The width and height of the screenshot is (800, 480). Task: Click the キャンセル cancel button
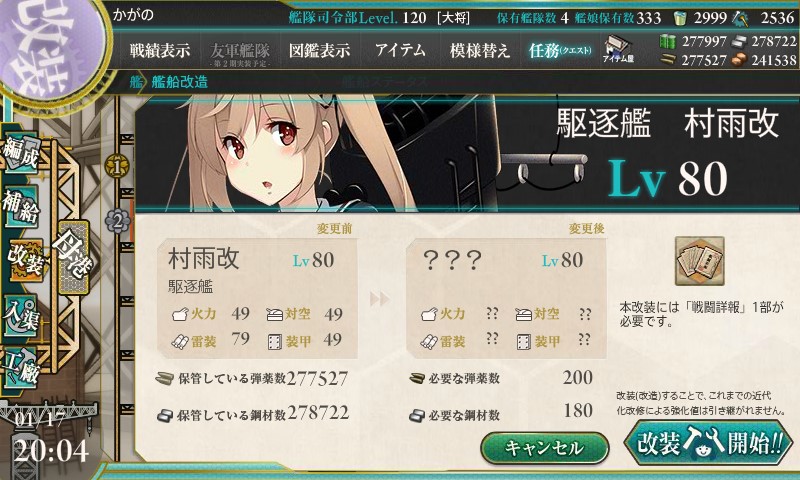[x=544, y=448]
